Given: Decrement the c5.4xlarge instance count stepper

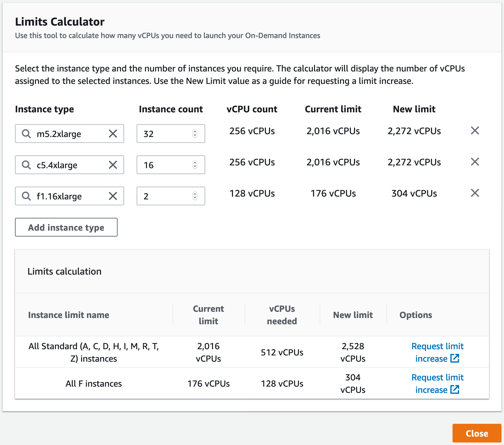Looking at the screenshot, I should tap(195, 167).
